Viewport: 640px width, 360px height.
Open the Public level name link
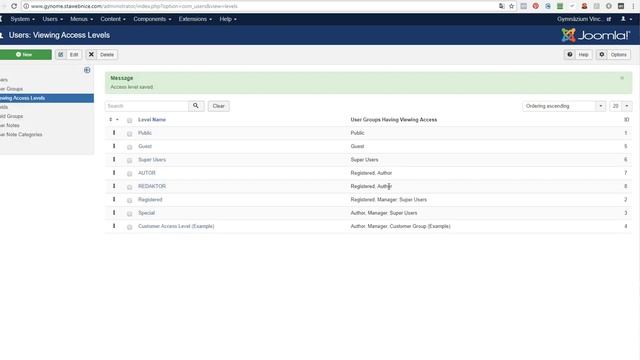[145, 133]
